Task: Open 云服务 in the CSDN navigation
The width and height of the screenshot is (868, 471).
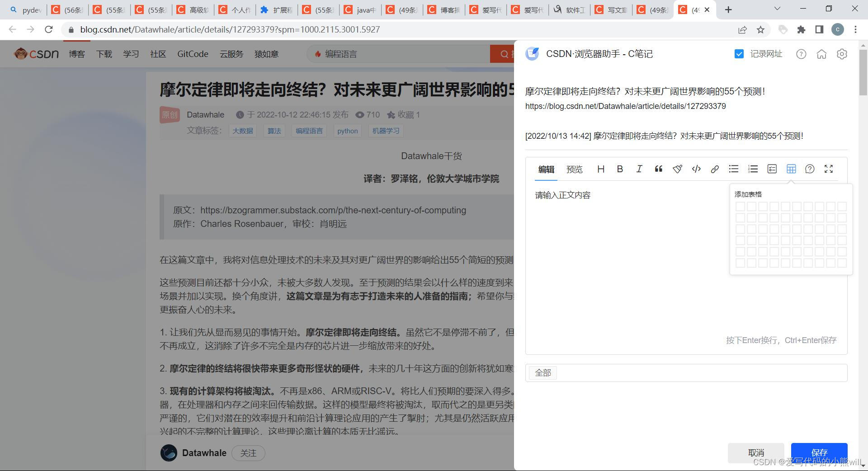Action: click(231, 54)
